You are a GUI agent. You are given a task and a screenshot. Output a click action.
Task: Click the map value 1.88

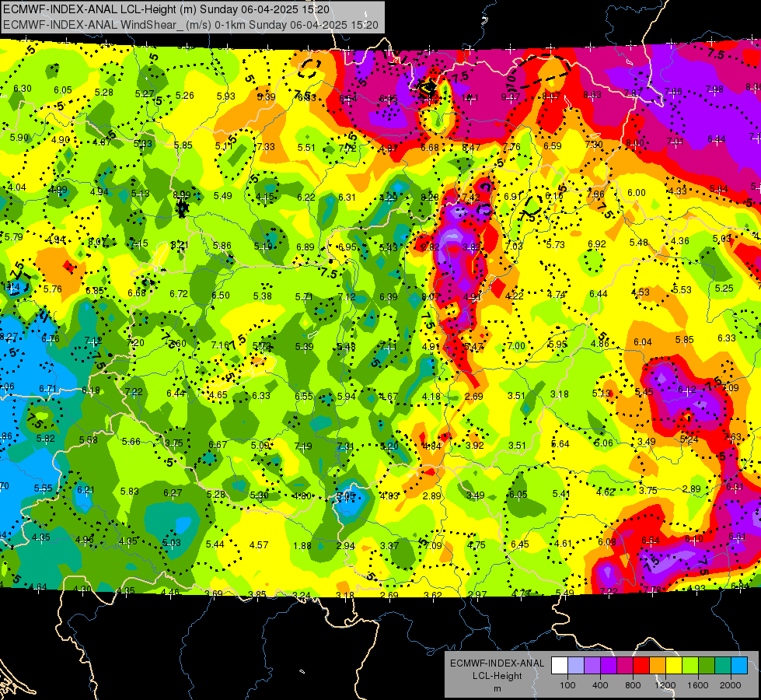(x=302, y=545)
